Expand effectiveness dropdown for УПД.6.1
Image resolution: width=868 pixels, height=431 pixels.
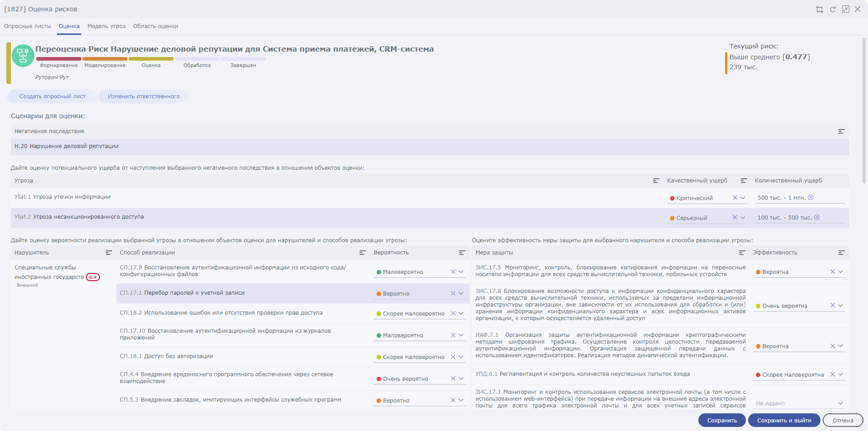840,374
